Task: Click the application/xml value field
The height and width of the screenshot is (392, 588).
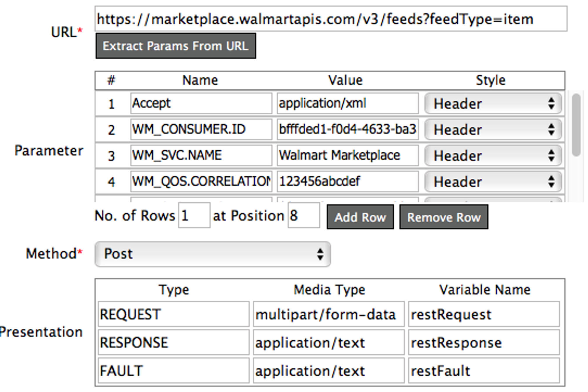Action: [x=347, y=103]
